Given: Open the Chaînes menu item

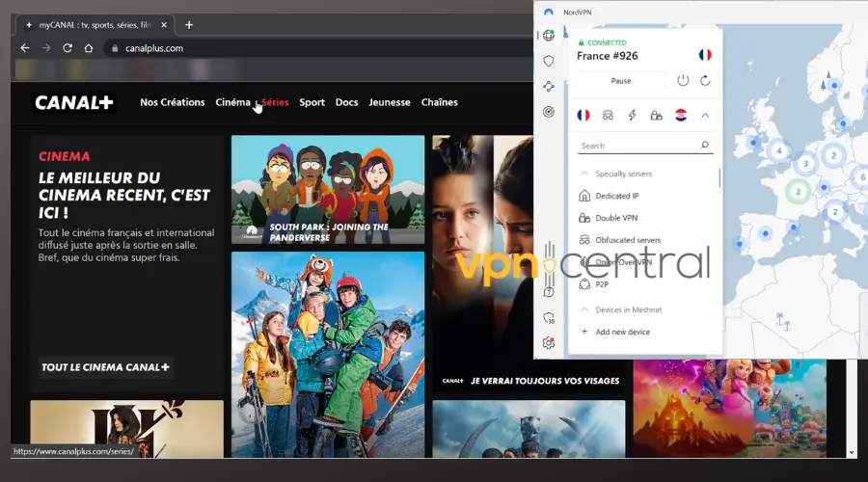Looking at the screenshot, I should tap(440, 102).
